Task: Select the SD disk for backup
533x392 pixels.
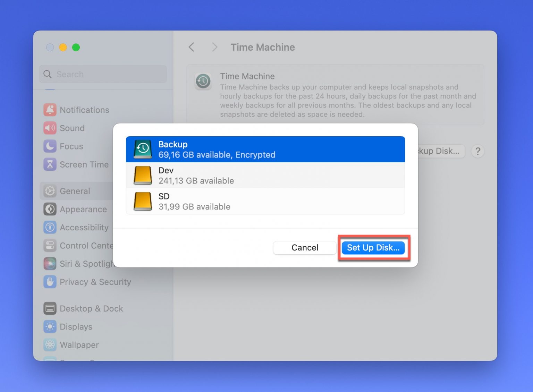Action: pyautogui.click(x=265, y=201)
